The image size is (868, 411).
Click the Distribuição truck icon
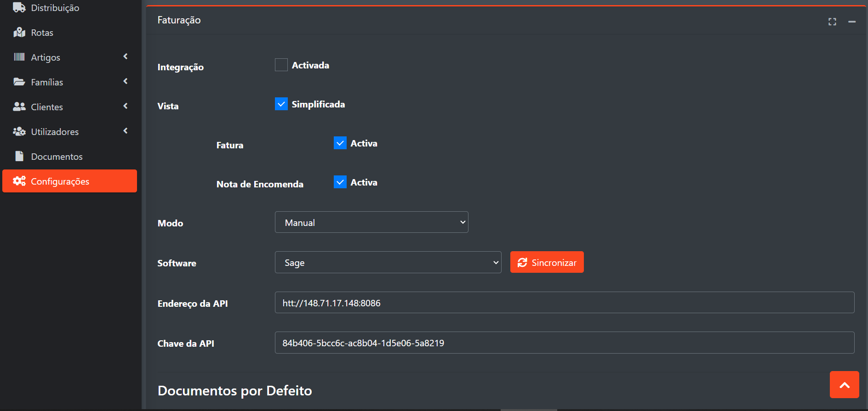coord(19,8)
